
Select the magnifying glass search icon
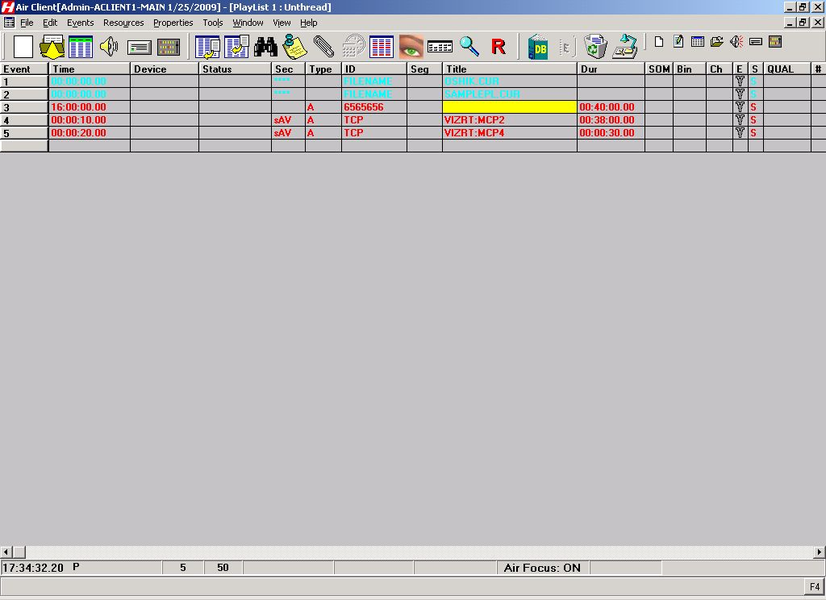(x=469, y=46)
